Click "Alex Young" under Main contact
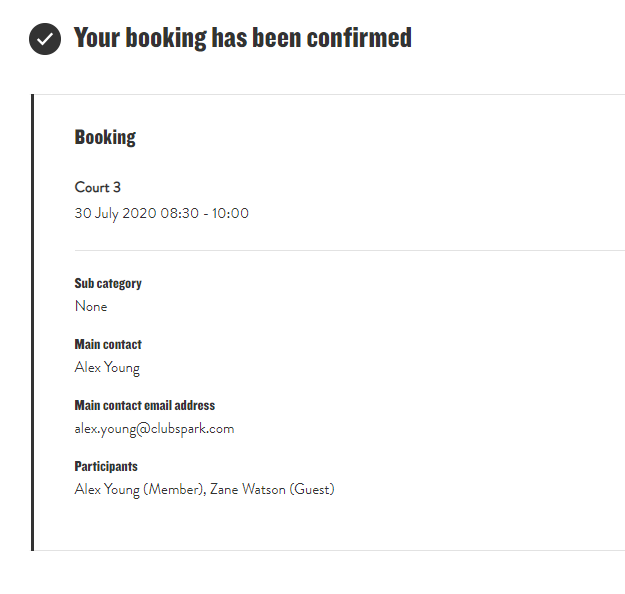Image resolution: width=625 pixels, height=594 pixels. tap(107, 367)
